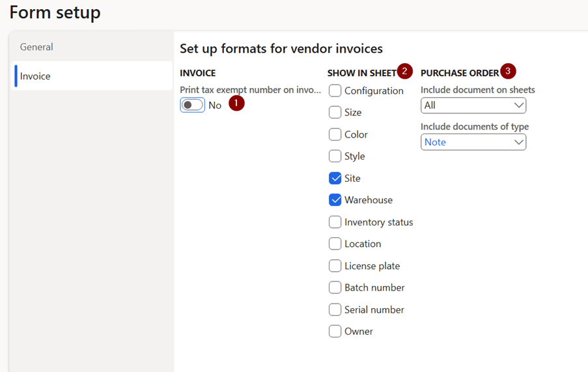Enable the License plate checkbox

[x=335, y=266]
